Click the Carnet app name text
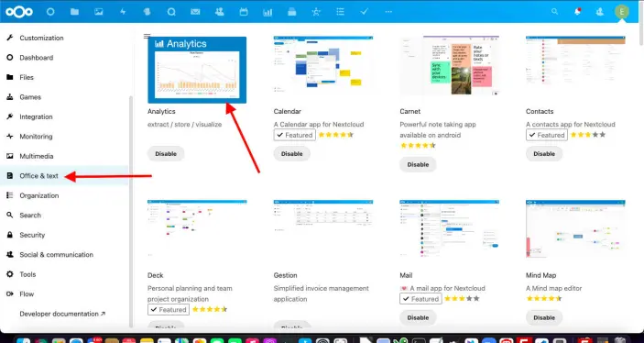Viewport: 644px width, 343px height. pos(409,112)
